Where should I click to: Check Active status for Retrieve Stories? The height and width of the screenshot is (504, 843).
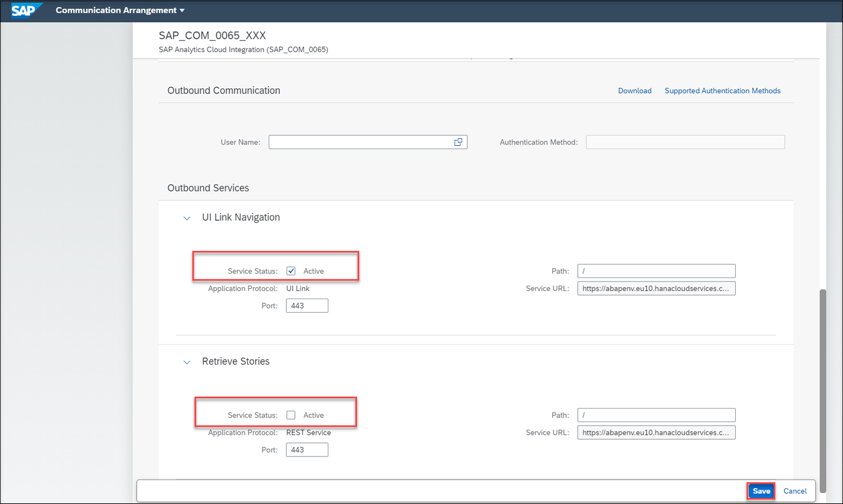click(291, 415)
